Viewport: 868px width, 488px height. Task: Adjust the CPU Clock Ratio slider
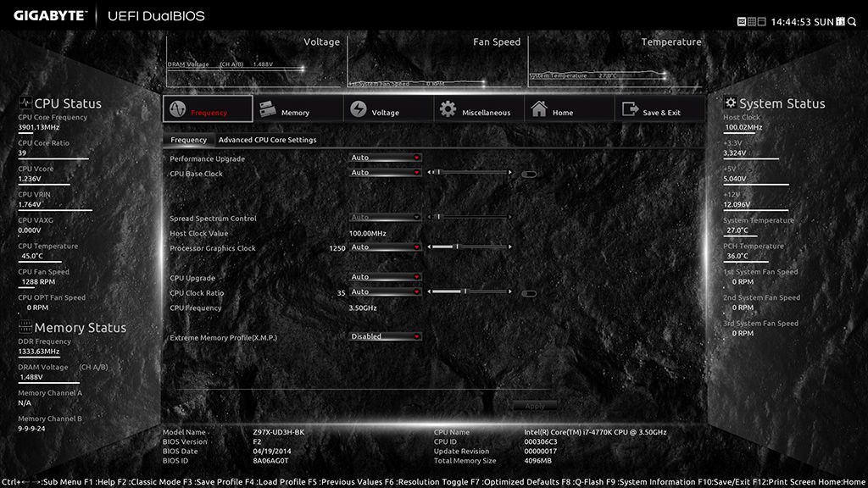coord(470,291)
